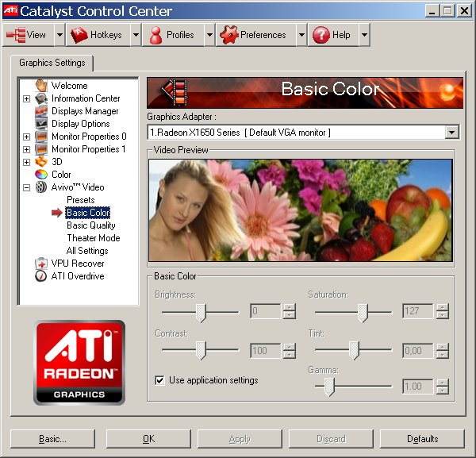Screen dimensions: 476x458
Task: Click the Profiles person icon
Action: click(x=155, y=35)
